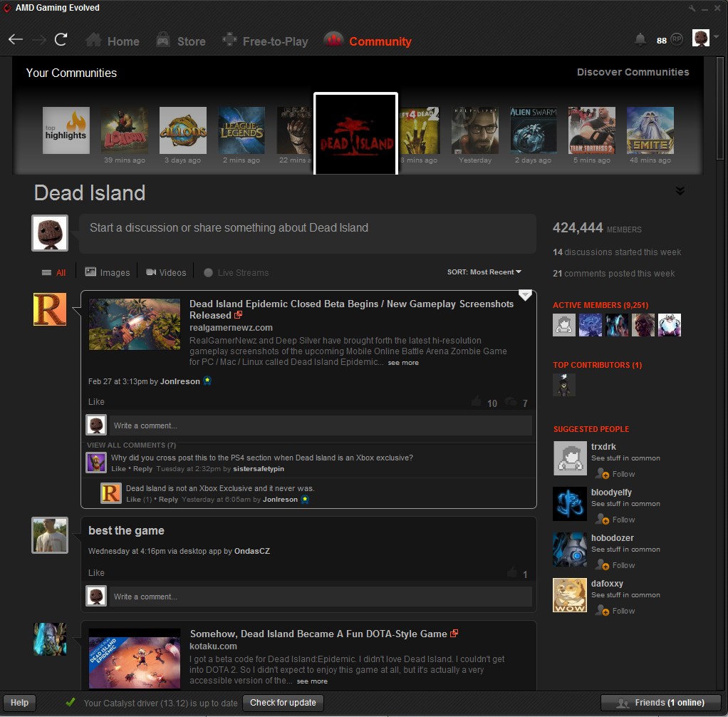Open first active member avatar
Screen dimensions: 728x717
tap(563, 325)
